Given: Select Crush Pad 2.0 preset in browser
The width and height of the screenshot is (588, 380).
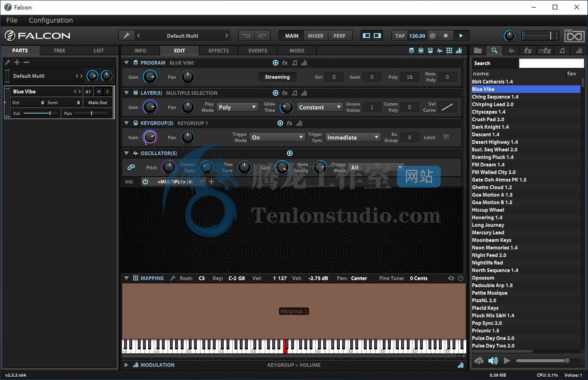Looking at the screenshot, I should click(x=526, y=119).
